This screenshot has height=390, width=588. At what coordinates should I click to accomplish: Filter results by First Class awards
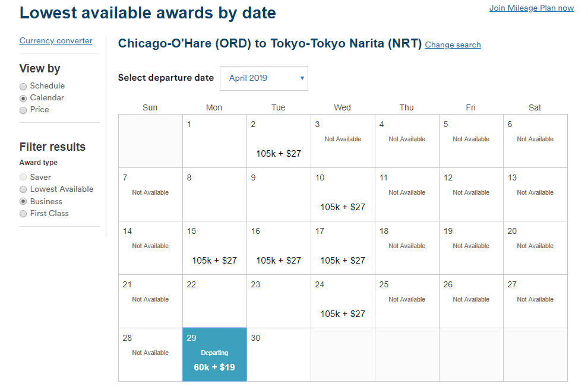click(x=23, y=213)
